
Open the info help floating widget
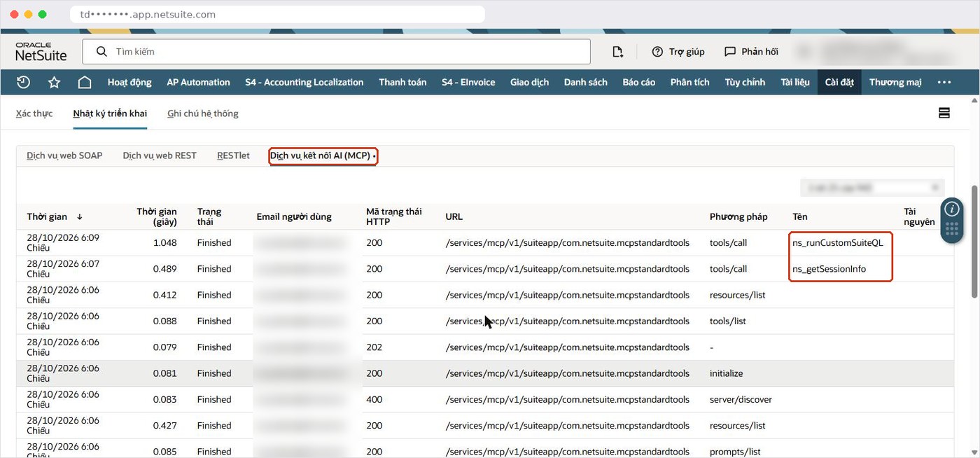tap(952, 209)
